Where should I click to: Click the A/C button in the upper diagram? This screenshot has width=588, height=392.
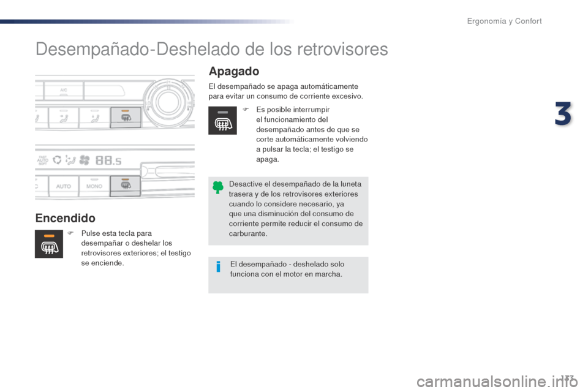point(63,91)
